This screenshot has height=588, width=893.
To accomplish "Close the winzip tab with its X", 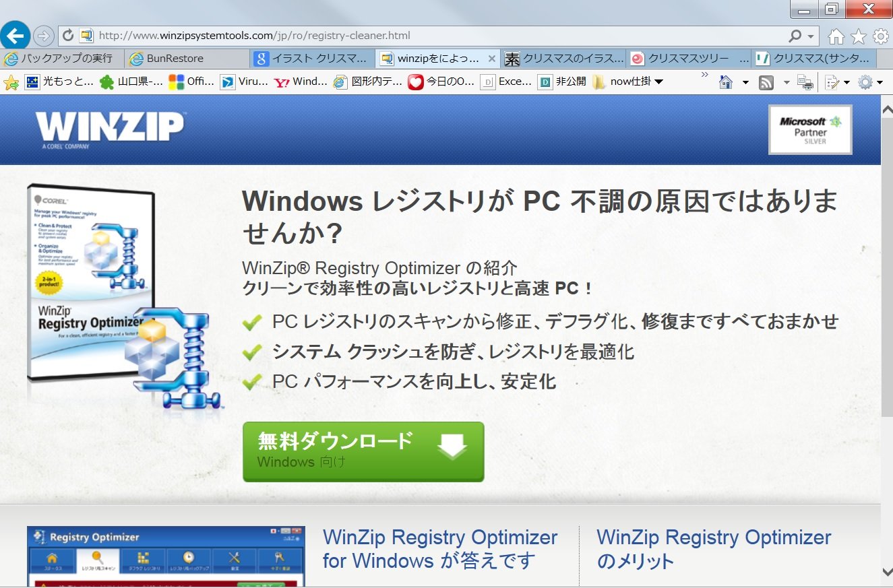I will pyautogui.click(x=492, y=59).
